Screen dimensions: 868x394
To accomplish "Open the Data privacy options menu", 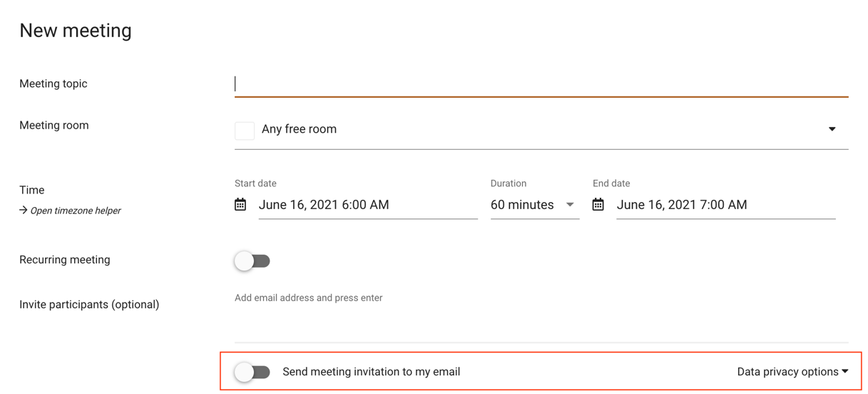I will tap(792, 372).
